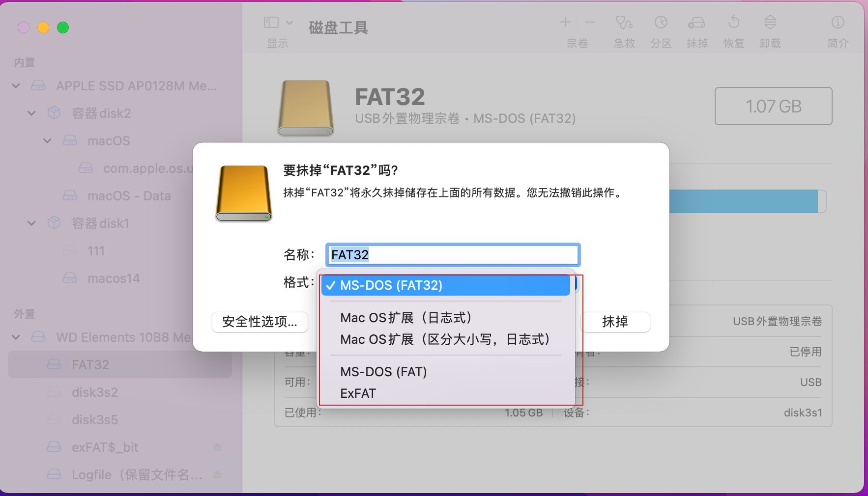Image resolution: width=868 pixels, height=496 pixels.
Task: Collapse the APPLE SSD AP0128M device
Action: click(x=15, y=85)
